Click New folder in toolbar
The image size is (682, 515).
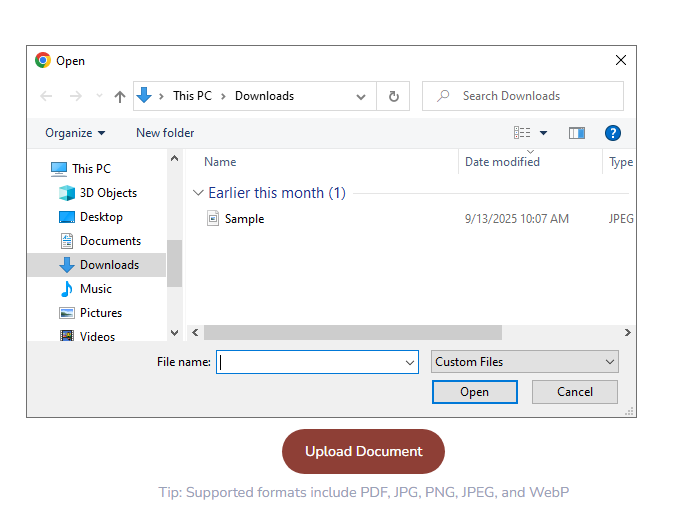coord(165,133)
